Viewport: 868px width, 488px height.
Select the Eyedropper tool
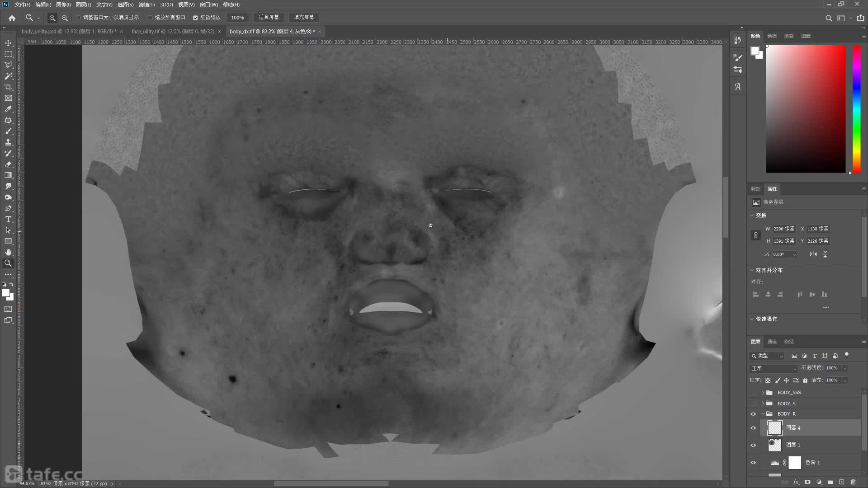pos(8,109)
